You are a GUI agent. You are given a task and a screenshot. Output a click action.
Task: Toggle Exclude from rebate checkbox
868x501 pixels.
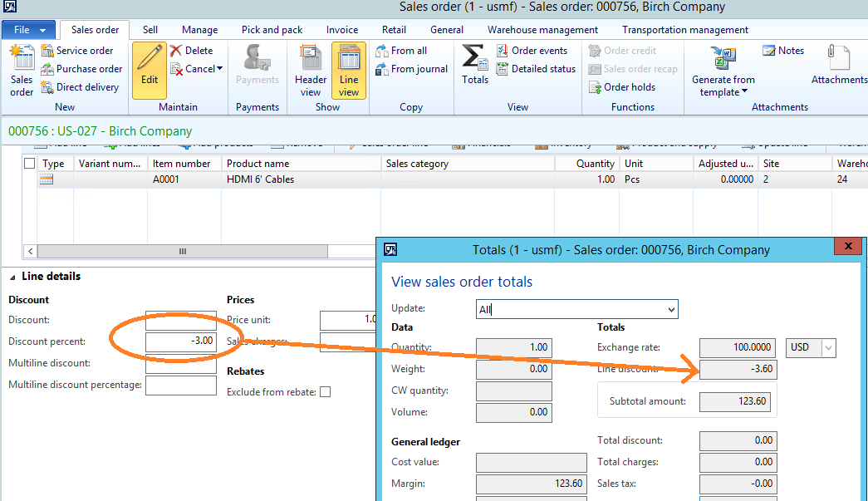(x=326, y=392)
